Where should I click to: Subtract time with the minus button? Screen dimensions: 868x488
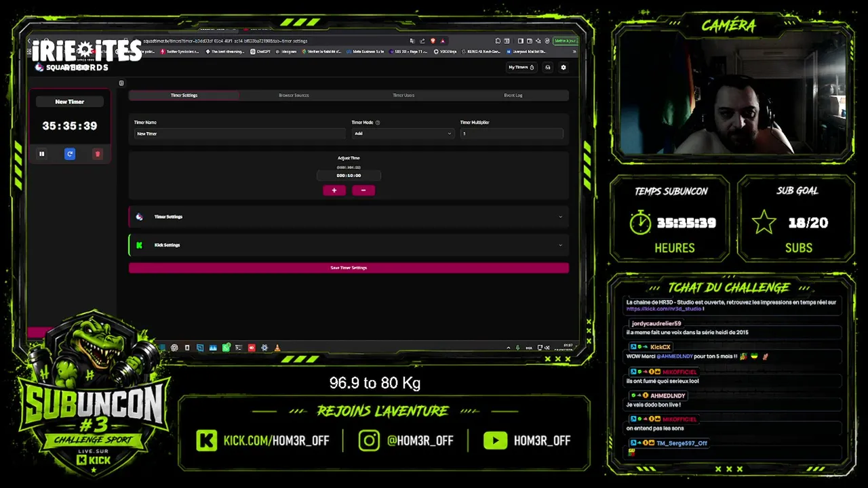(363, 190)
